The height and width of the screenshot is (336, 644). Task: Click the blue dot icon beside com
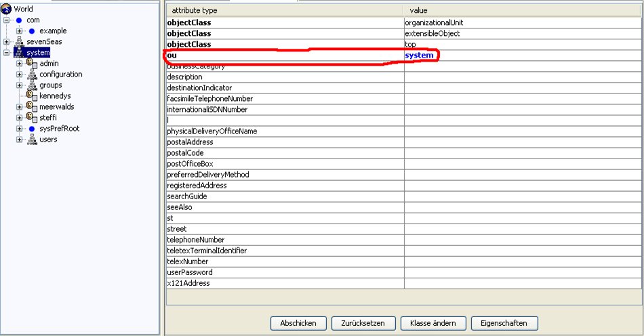(x=19, y=20)
